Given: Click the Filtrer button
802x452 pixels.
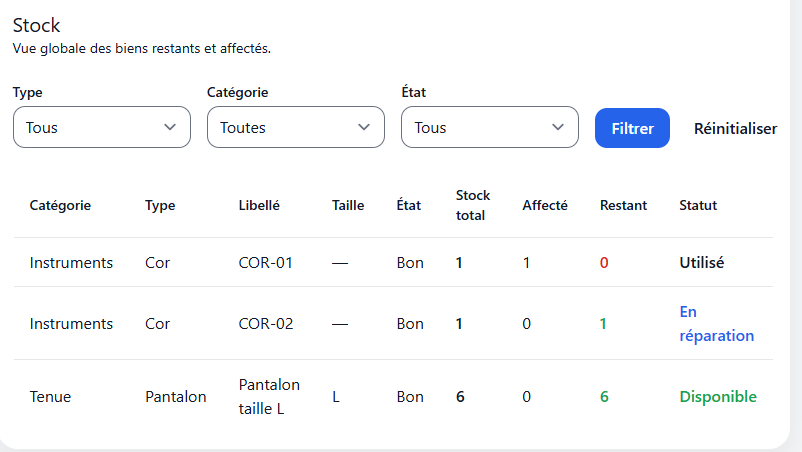Looking at the screenshot, I should [x=632, y=128].
